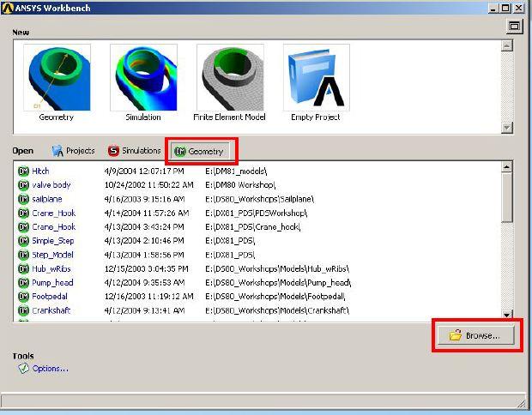Viewport: 532px width, 415px height.
Task: Open Options... under Tools
Action: (x=51, y=369)
